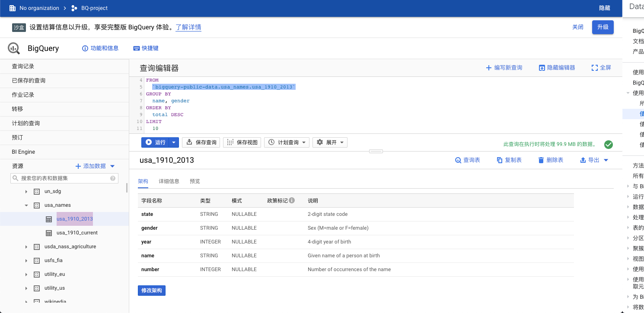Screen dimensions: 644x313
Task: Click the plus icon beside 添加数据
Action: pyautogui.click(x=78, y=166)
